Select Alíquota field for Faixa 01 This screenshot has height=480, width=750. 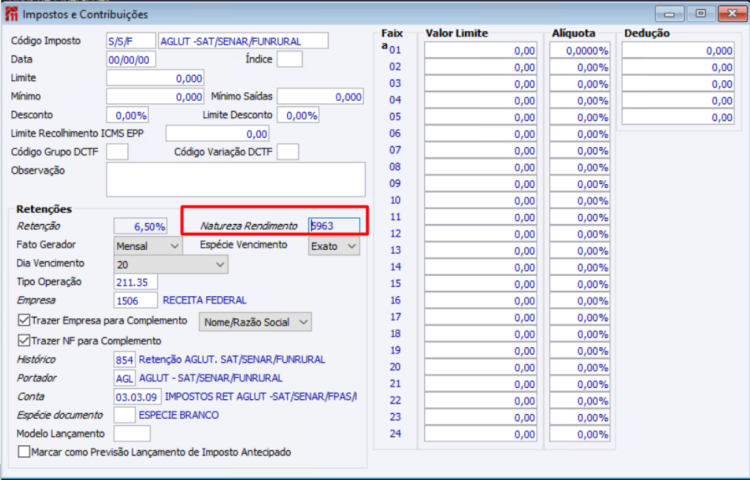[x=580, y=51]
